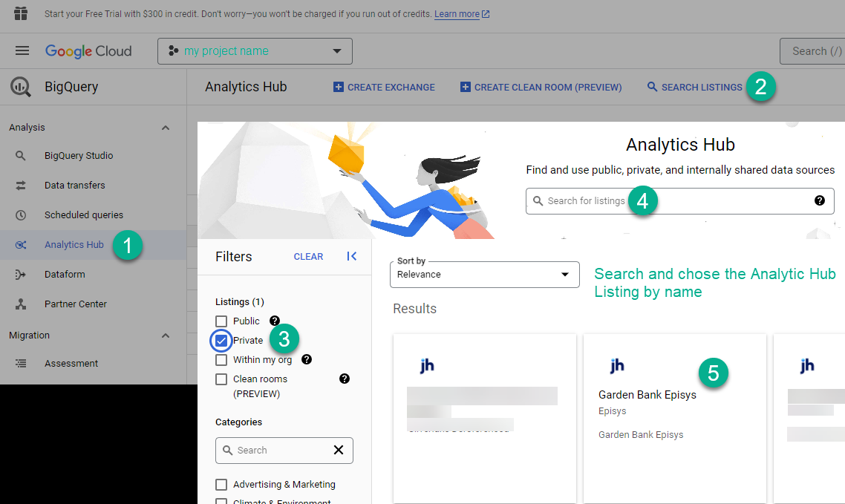The image size is (845, 504).
Task: Collapse the Analysis section chevron
Action: coord(166,128)
